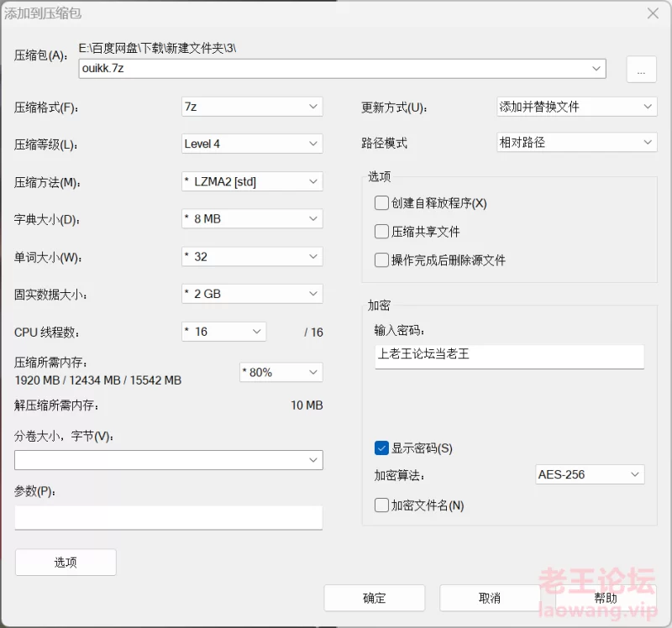This screenshot has height=628, width=672.
Task: Close the 添加到压缩包 dialog
Action: pyautogui.click(x=653, y=13)
